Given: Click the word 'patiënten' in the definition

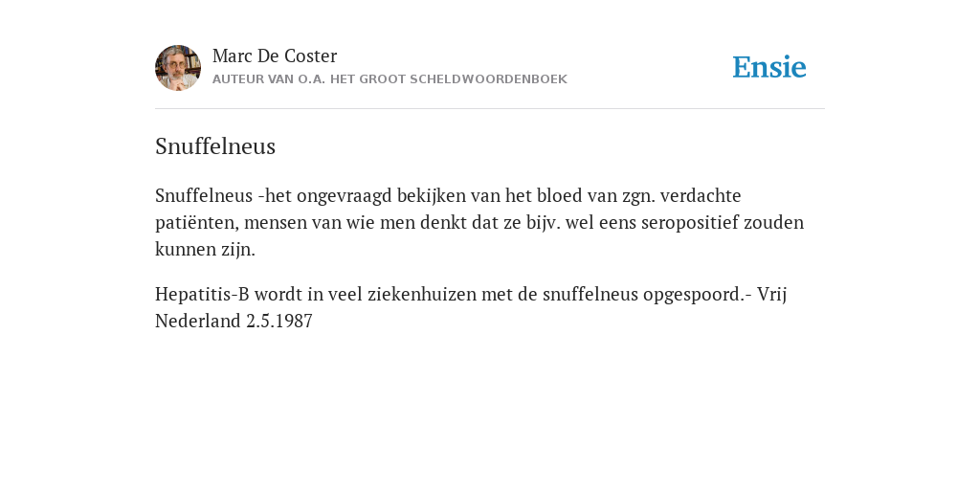Looking at the screenshot, I should 197,222.
